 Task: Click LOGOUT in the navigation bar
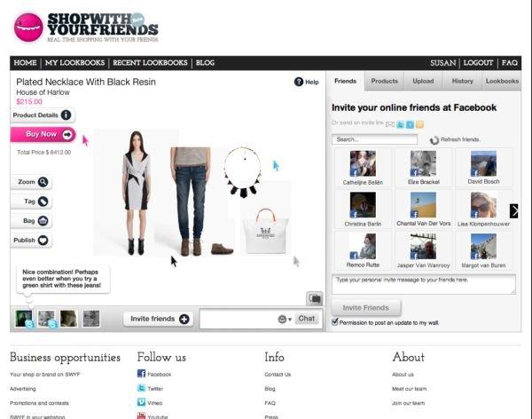(x=478, y=63)
